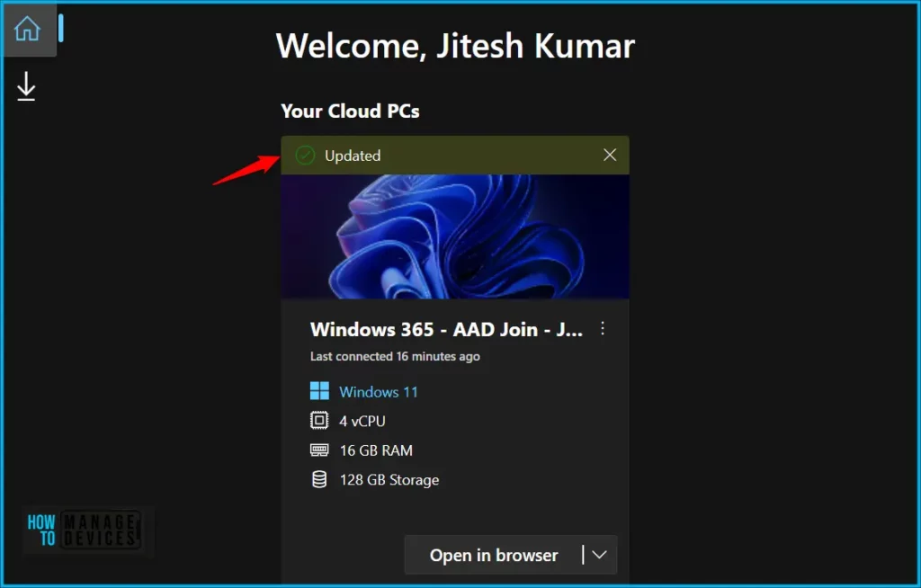
Task: Select the Cloud PC wallpaper thumbnail
Action: tap(455, 236)
